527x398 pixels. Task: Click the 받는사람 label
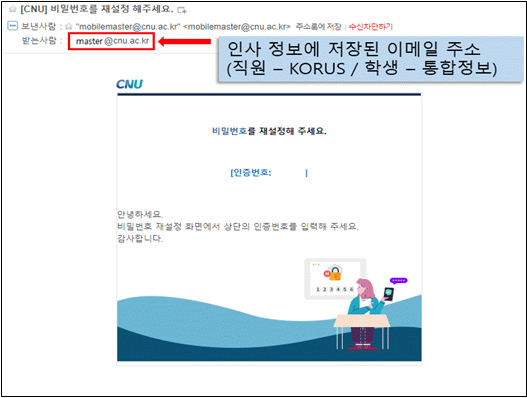(39, 41)
